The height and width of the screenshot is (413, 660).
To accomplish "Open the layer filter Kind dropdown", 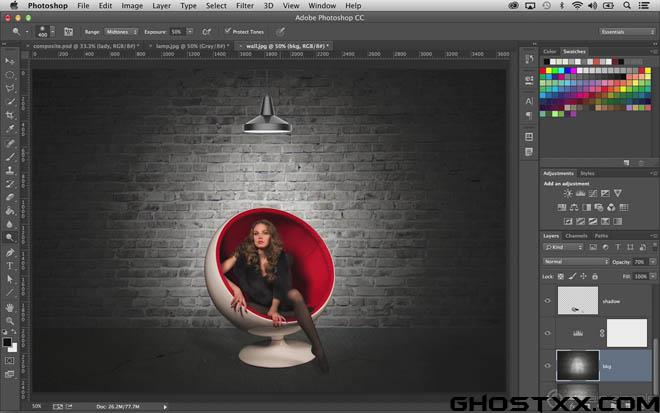I will (x=562, y=247).
